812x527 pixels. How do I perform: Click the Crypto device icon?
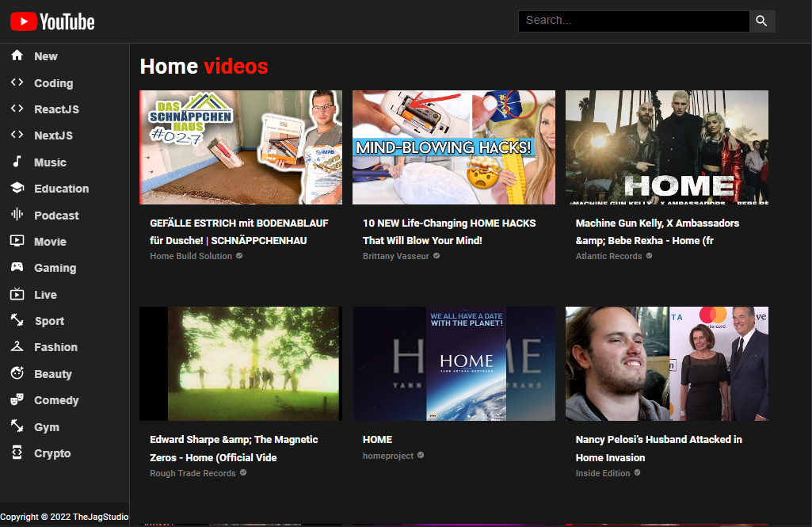point(17,453)
